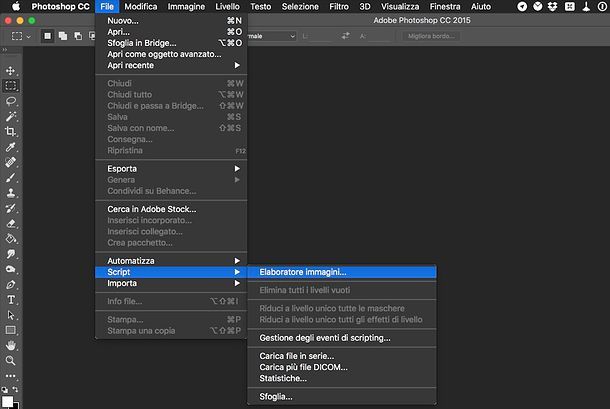Select Statistiche... script
The height and width of the screenshot is (409, 610).
pyautogui.click(x=342, y=378)
